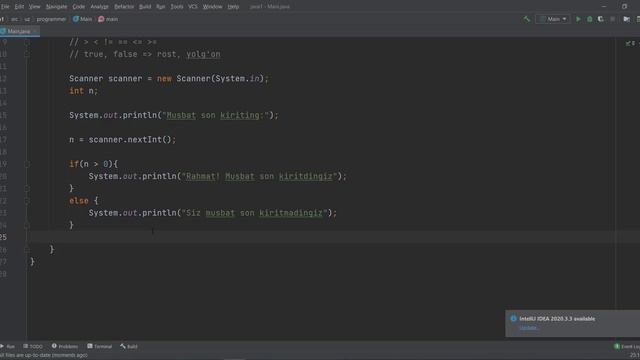The height and width of the screenshot is (360, 640).
Task: Open the Build tool window
Action: [129, 346]
